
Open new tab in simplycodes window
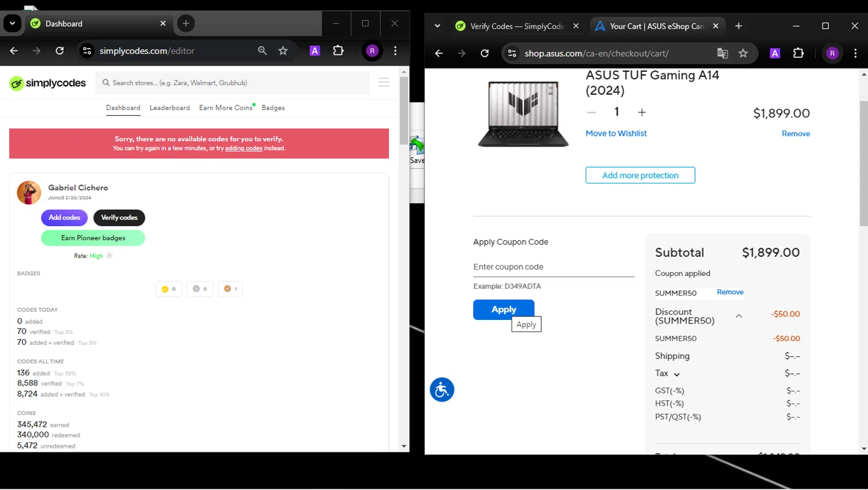tap(186, 24)
